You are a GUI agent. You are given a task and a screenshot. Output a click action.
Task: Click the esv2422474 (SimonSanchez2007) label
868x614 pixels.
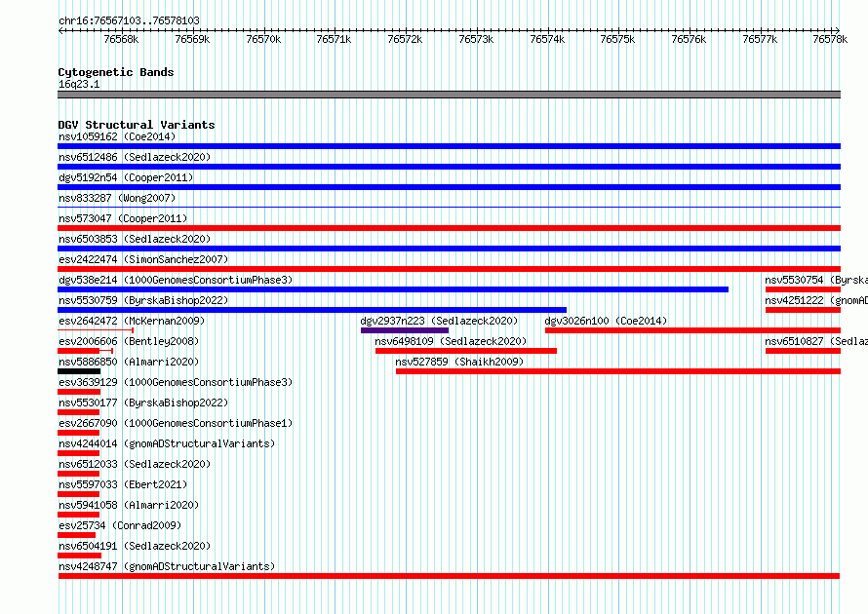[x=143, y=259]
